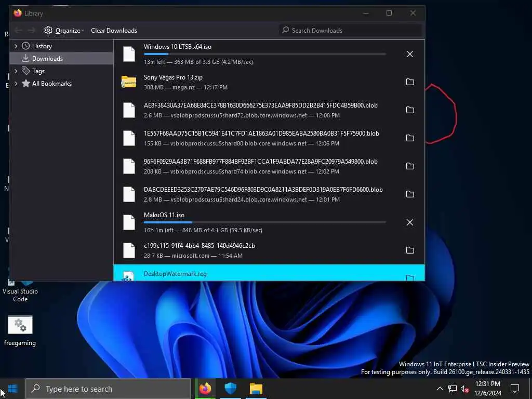Click the Windows 10 LTSB download progress bar
The image size is (532, 399).
tap(264, 54)
